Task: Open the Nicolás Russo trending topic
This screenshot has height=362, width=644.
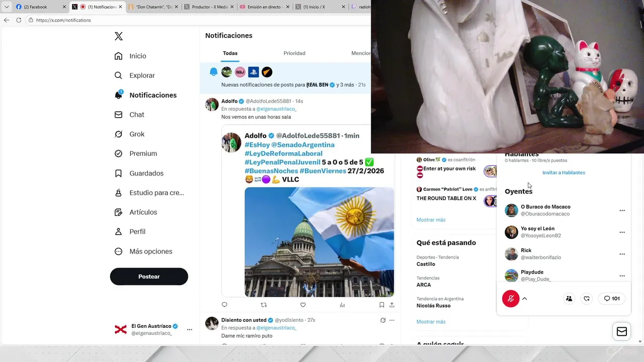Action: pos(433,306)
